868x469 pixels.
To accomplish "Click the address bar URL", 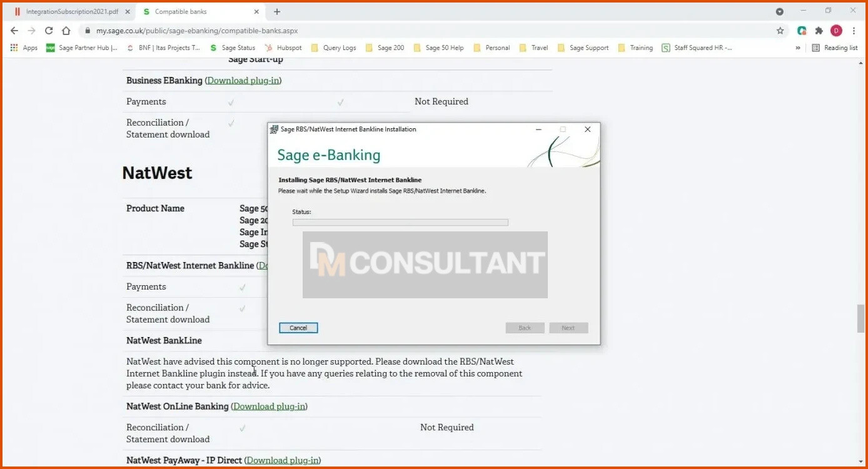I will [x=197, y=31].
